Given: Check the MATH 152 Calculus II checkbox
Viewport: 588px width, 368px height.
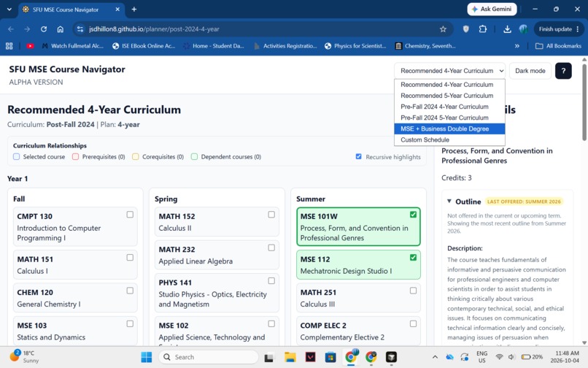Looking at the screenshot, I should 271,215.
